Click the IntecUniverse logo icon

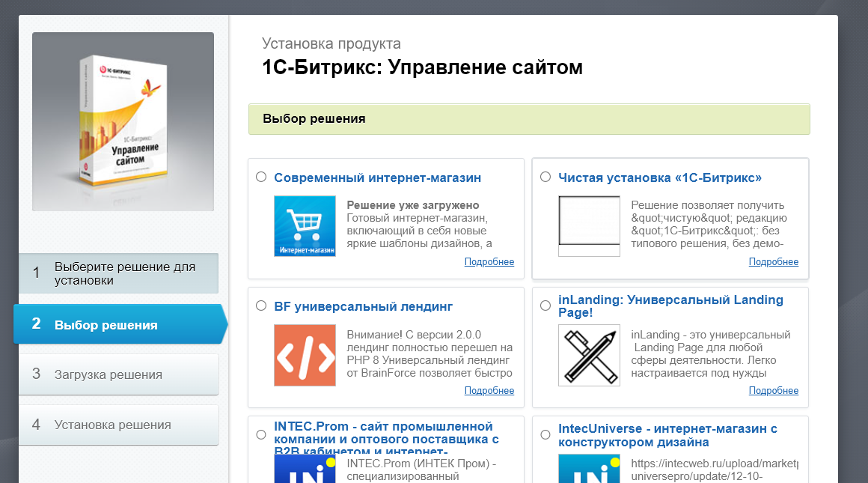589,469
